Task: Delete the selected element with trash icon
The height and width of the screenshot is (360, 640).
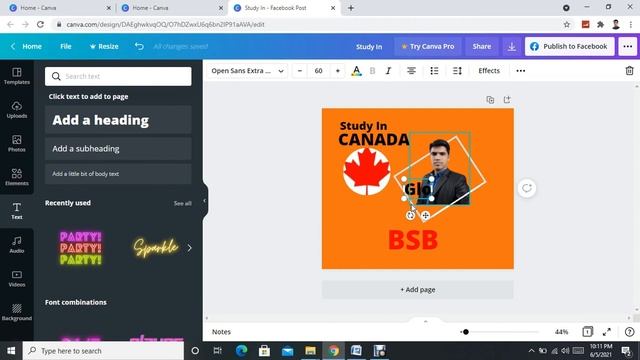Action: 629,71
